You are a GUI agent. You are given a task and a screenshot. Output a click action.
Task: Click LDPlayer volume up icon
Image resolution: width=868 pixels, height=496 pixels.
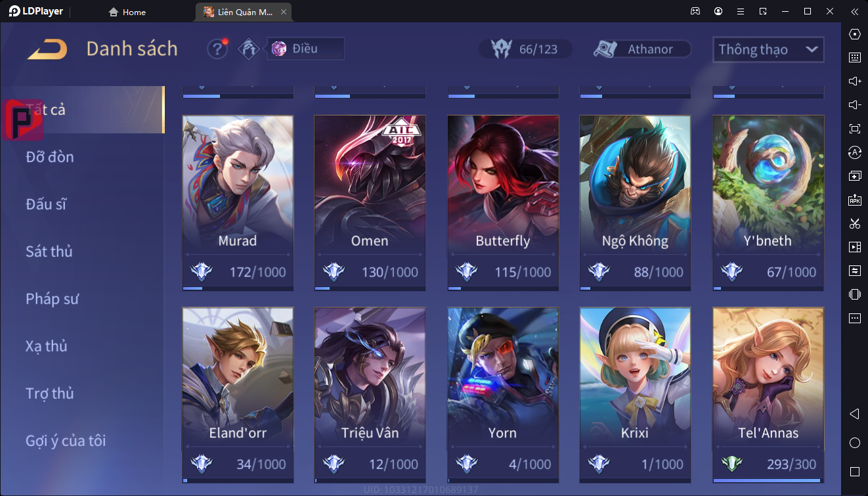pos(854,81)
